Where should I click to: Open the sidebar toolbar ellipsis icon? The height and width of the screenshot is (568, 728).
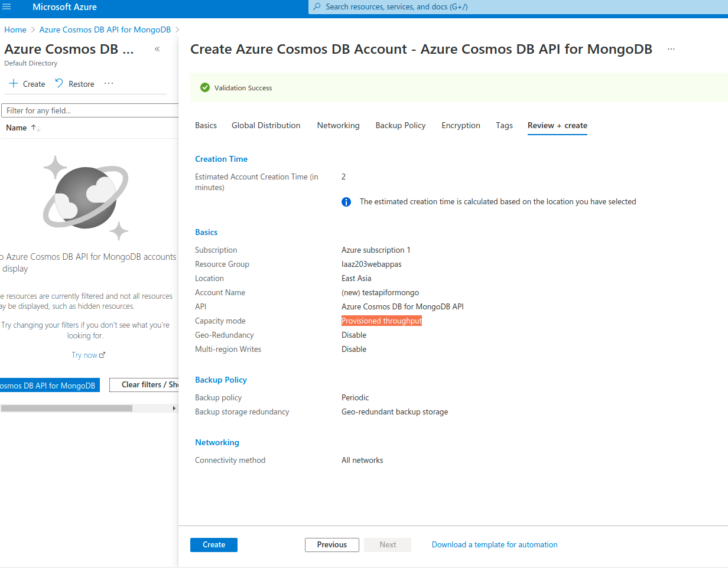click(109, 83)
